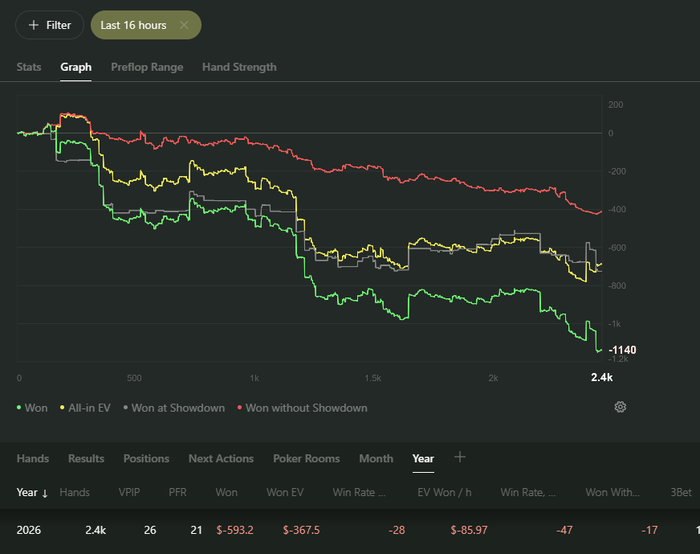Sort by EV Won / h column
The height and width of the screenshot is (554, 700).
(444, 492)
